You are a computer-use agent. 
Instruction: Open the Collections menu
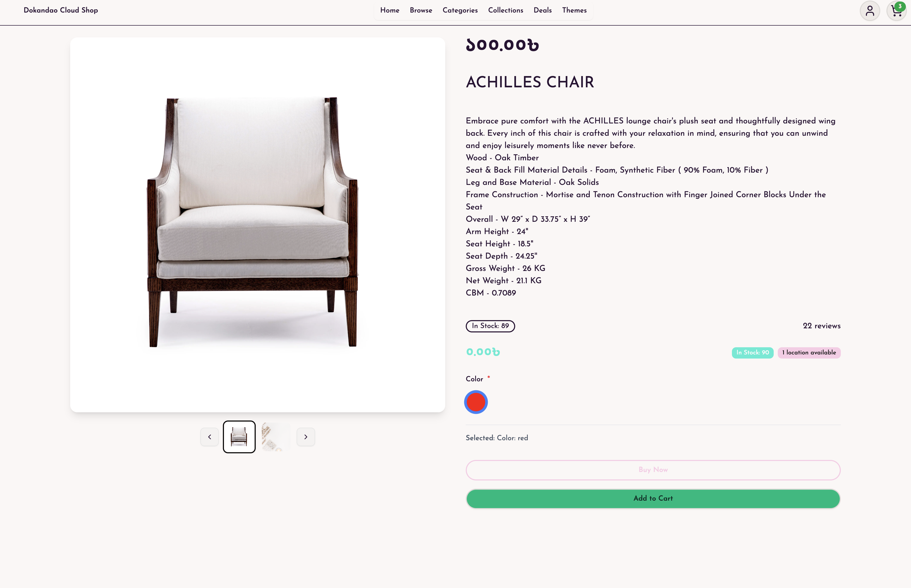tap(505, 10)
